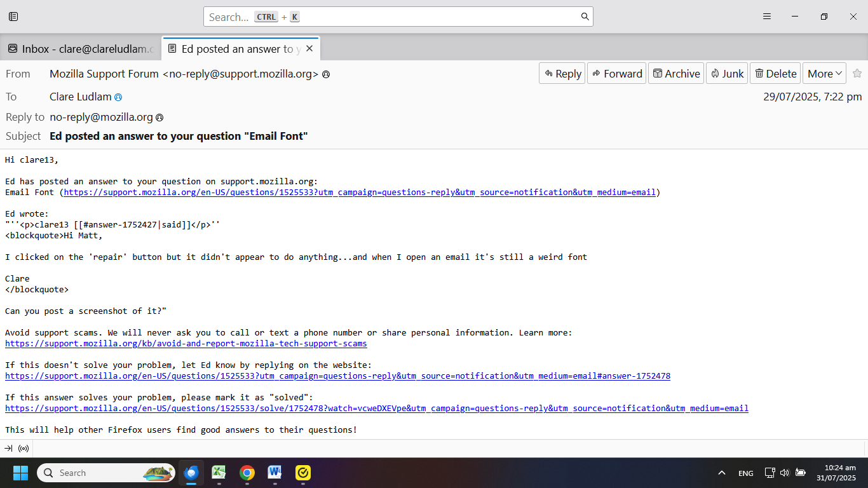Click the no-reply@mozilla.org reply-to address

101,117
